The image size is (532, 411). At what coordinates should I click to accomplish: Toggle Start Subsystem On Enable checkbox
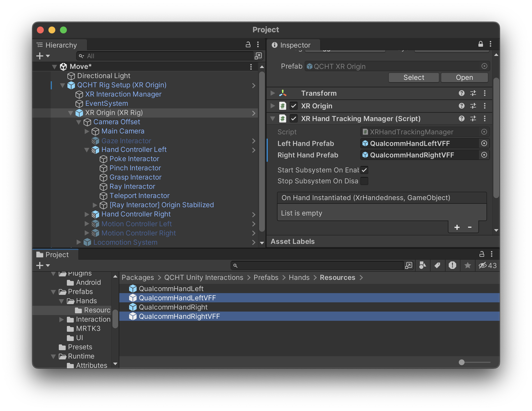[364, 170]
